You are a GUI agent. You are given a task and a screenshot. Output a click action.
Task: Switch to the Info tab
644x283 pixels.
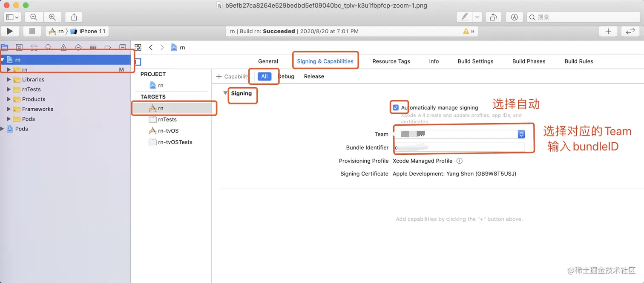[x=434, y=61]
